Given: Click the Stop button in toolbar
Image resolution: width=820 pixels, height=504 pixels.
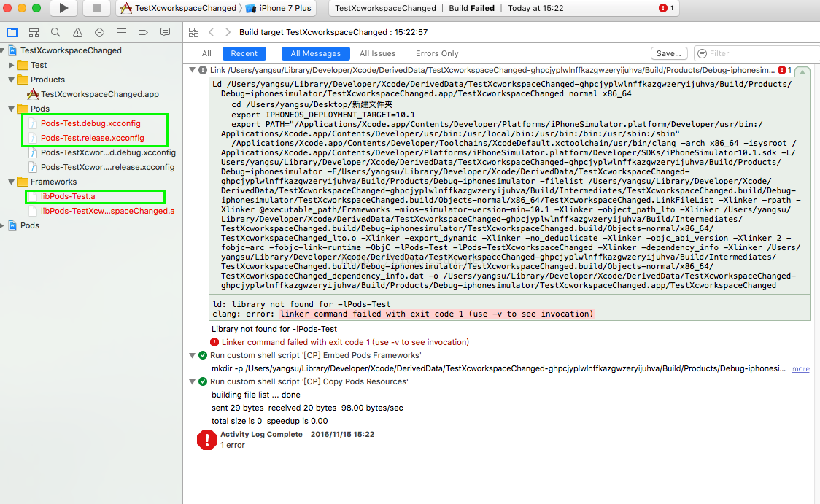Looking at the screenshot, I should click(97, 8).
